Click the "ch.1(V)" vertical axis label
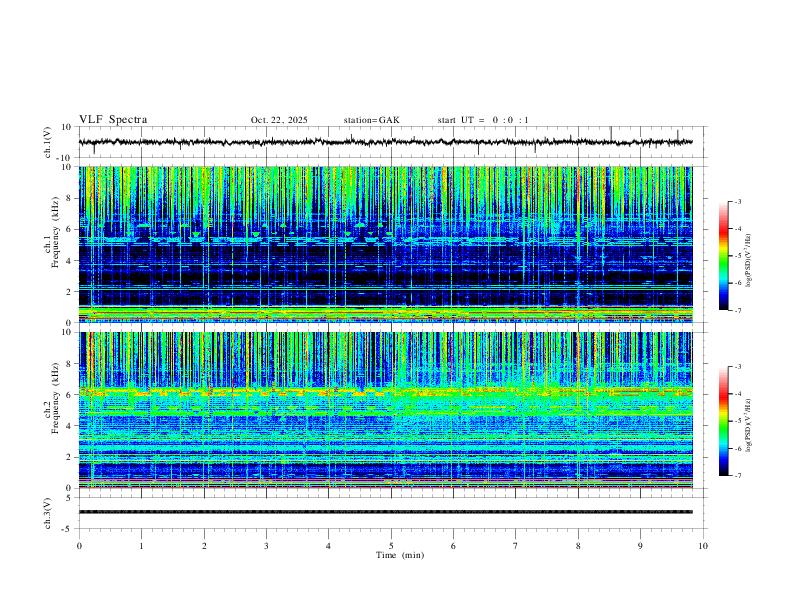The width and height of the screenshot is (792, 612). pyautogui.click(x=48, y=142)
